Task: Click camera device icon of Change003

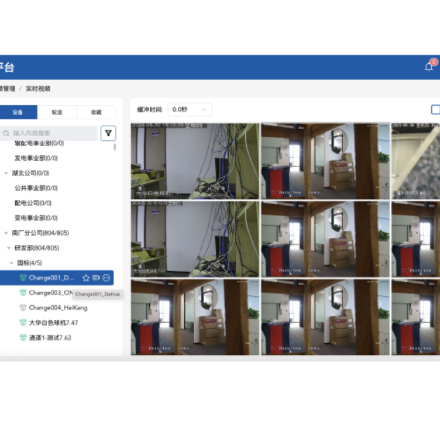Action: pyautogui.click(x=23, y=293)
